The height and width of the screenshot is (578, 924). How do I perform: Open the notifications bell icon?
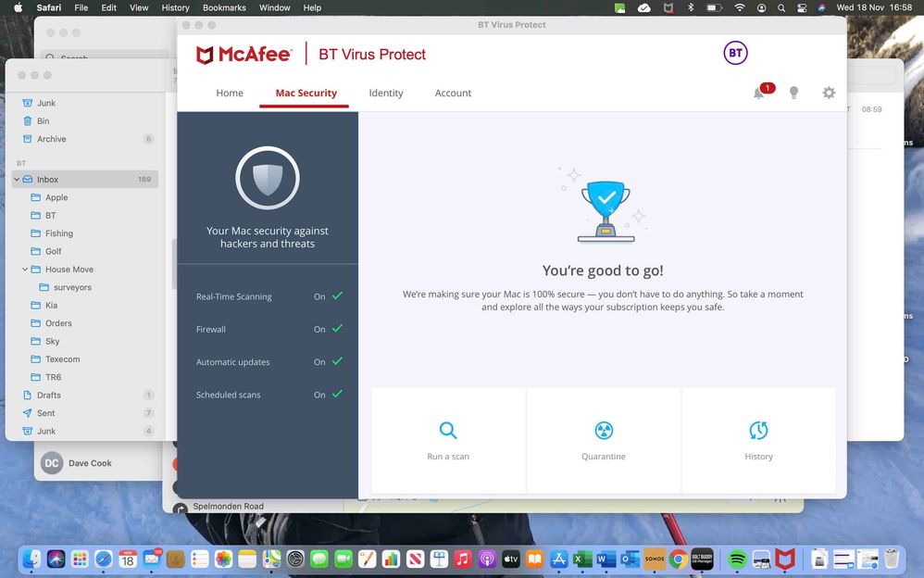pyautogui.click(x=759, y=93)
